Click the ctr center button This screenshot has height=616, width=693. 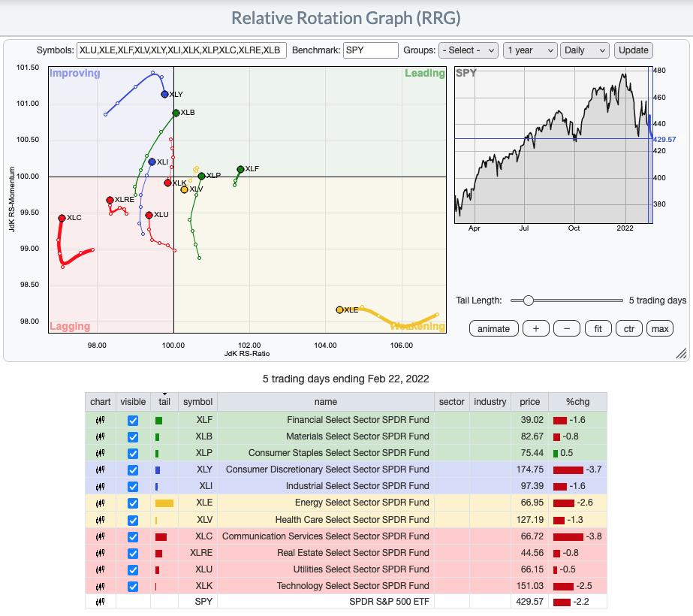629,328
